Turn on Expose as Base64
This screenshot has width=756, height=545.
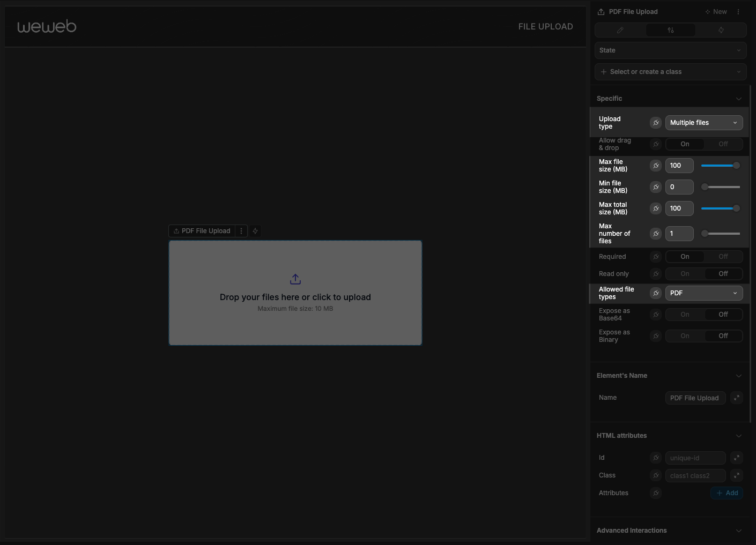(685, 315)
